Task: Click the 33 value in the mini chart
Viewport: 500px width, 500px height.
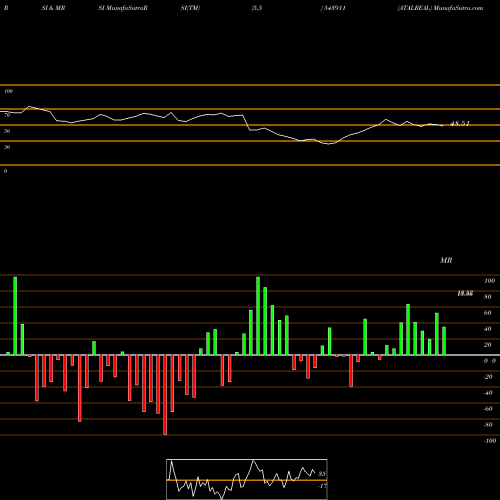Action: (x=322, y=474)
